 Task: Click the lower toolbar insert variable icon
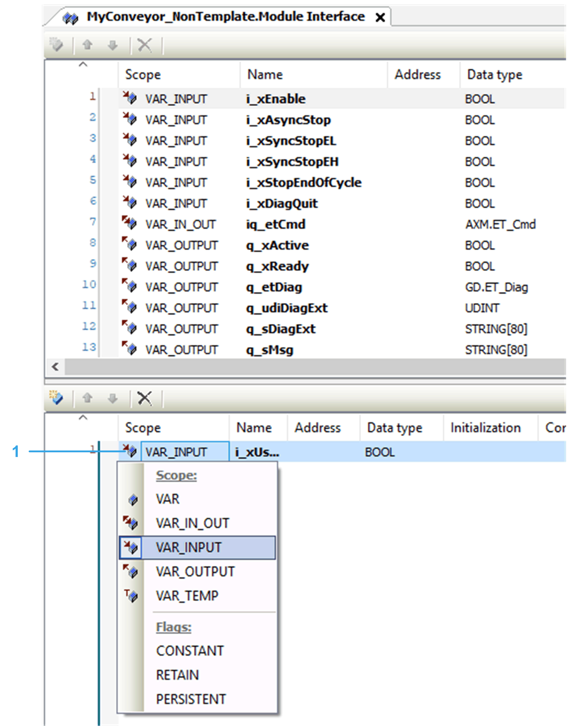coord(56,398)
